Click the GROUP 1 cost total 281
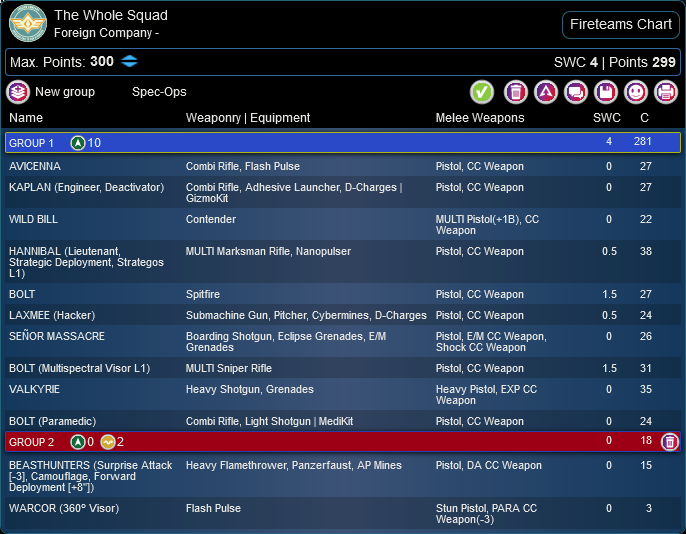686x534 pixels. click(643, 141)
